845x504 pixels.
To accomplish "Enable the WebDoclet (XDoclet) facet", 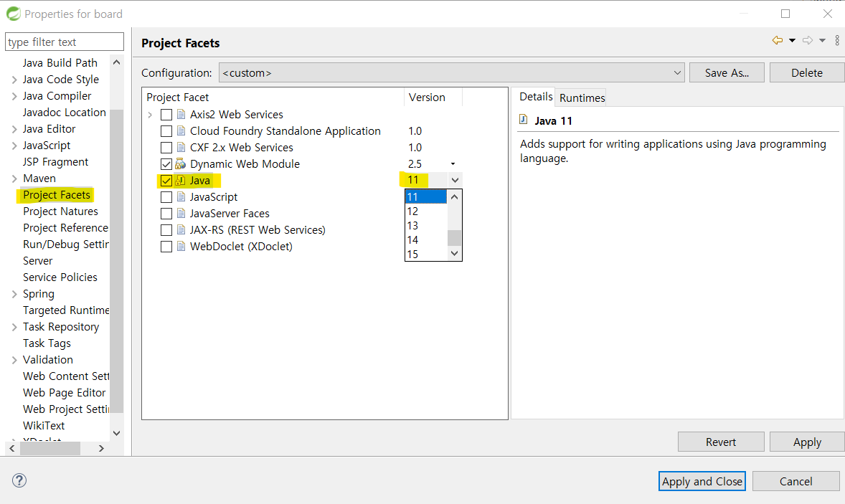I will coord(166,247).
